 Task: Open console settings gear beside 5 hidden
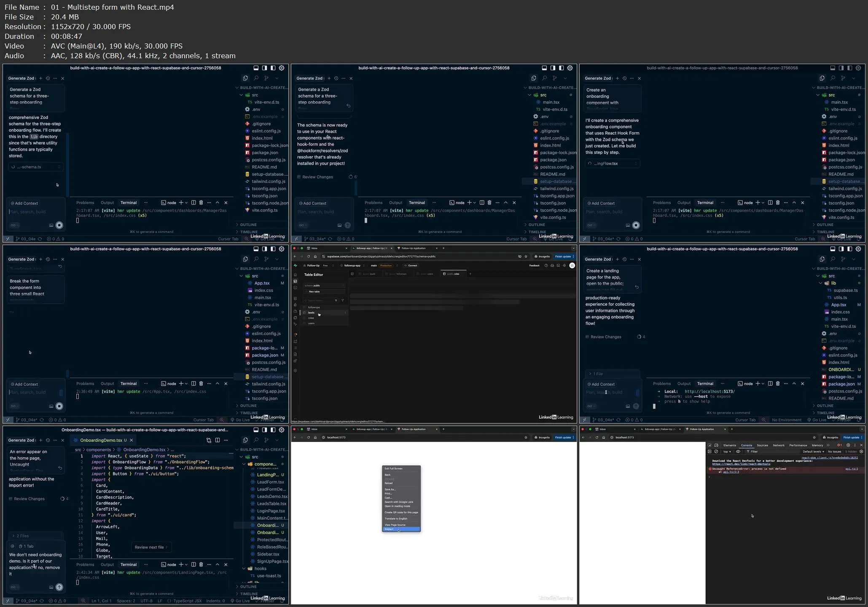click(861, 451)
